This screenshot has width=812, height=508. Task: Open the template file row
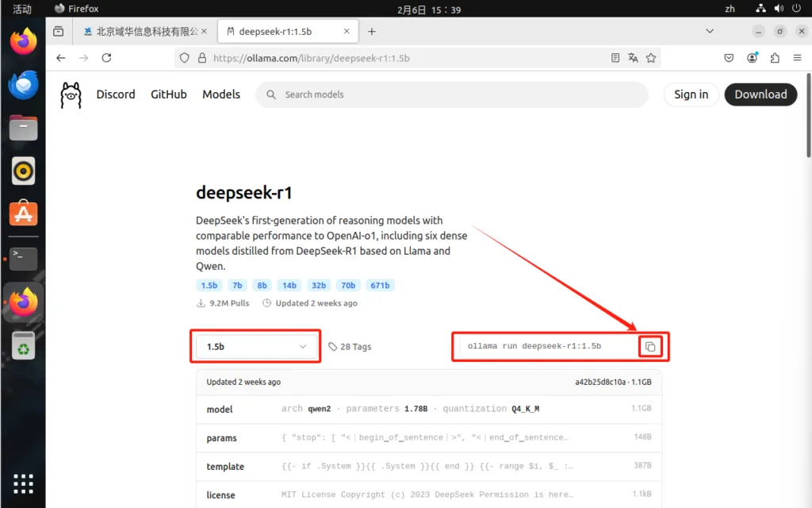click(x=429, y=467)
